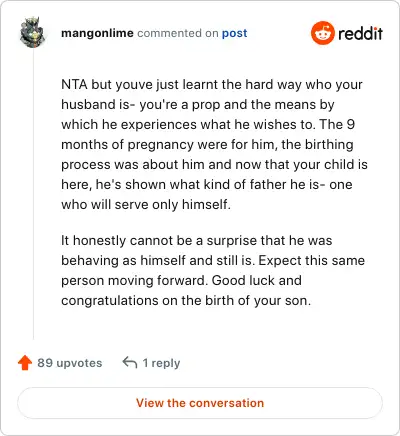Click the "89 upvotes" count

[70, 363]
